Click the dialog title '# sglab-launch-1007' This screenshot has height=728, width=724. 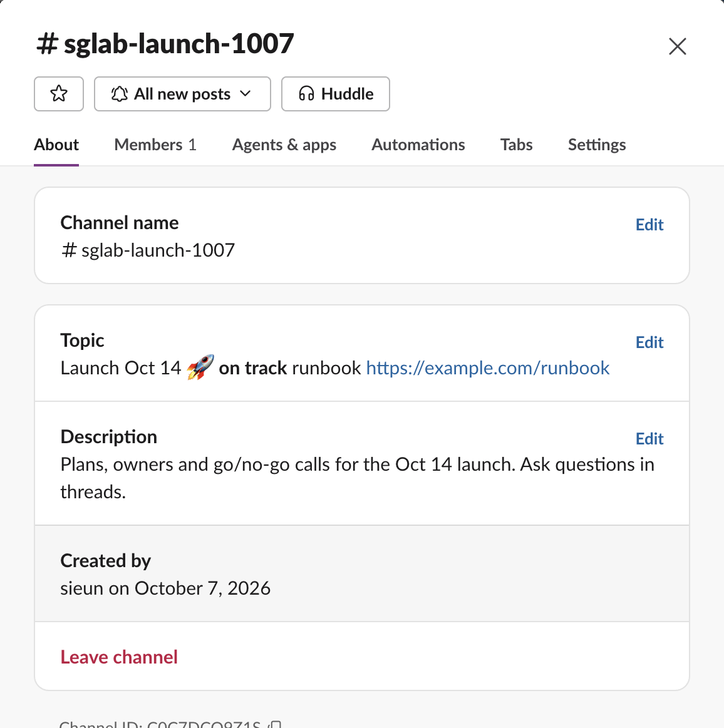165,44
